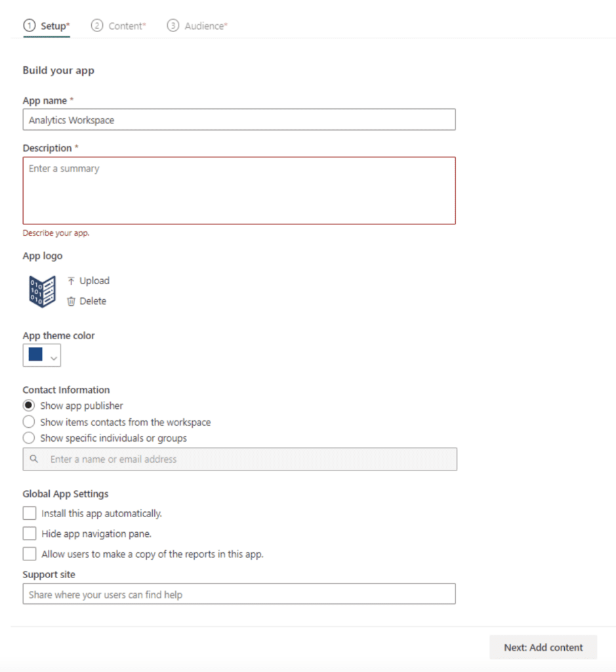
Task: Click the magnifier icon in the contacts field
Action: click(x=33, y=459)
